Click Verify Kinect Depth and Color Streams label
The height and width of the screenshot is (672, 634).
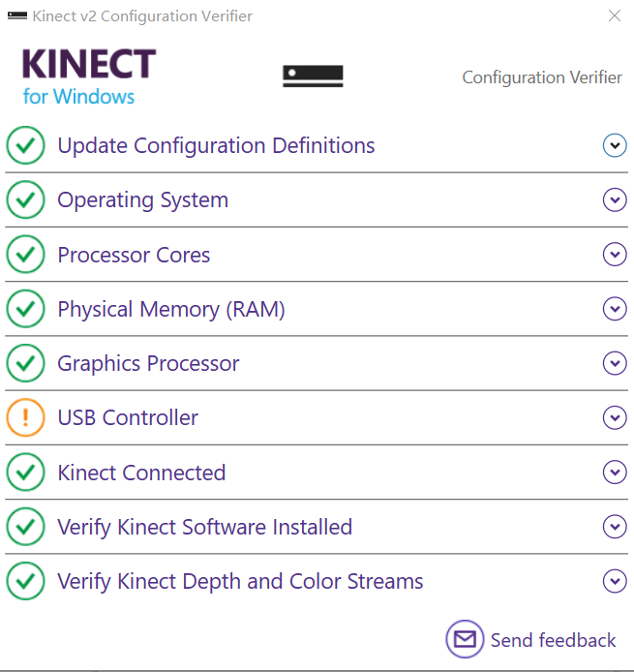click(240, 582)
